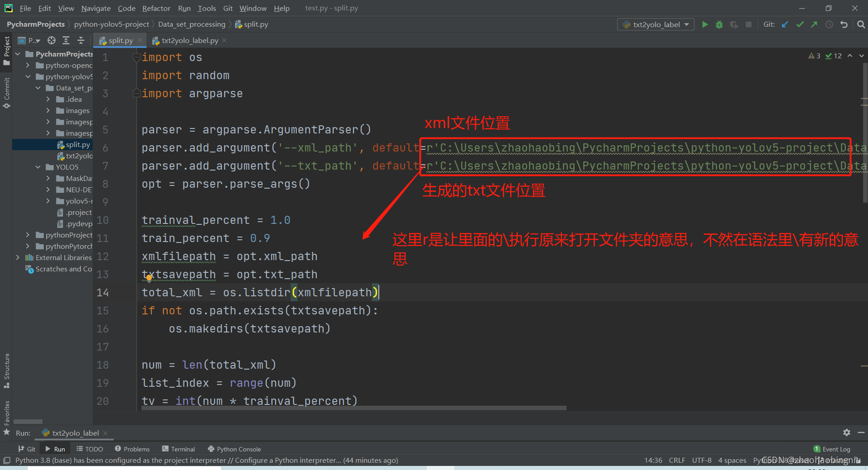Screen dimensions: 868x470
Task: Open run configuration dropdown txt2yolo_label
Action: coord(656,24)
